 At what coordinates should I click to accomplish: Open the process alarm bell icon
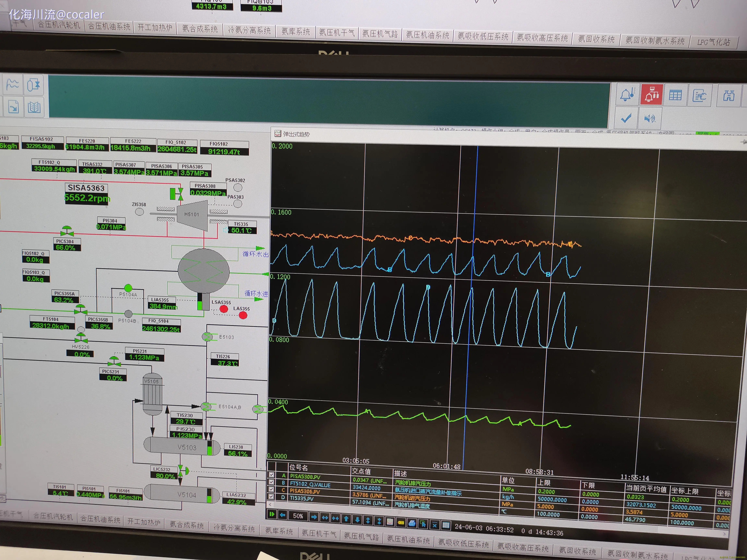point(627,94)
